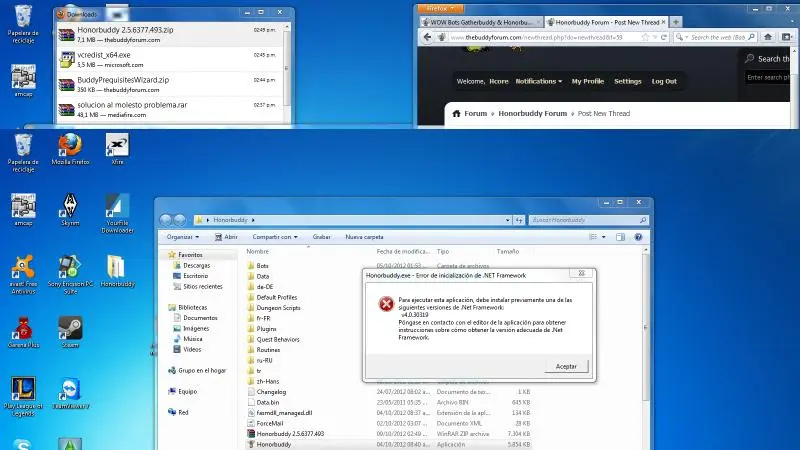
Task: Click forum home house icon in breadcrumb
Action: [456, 113]
